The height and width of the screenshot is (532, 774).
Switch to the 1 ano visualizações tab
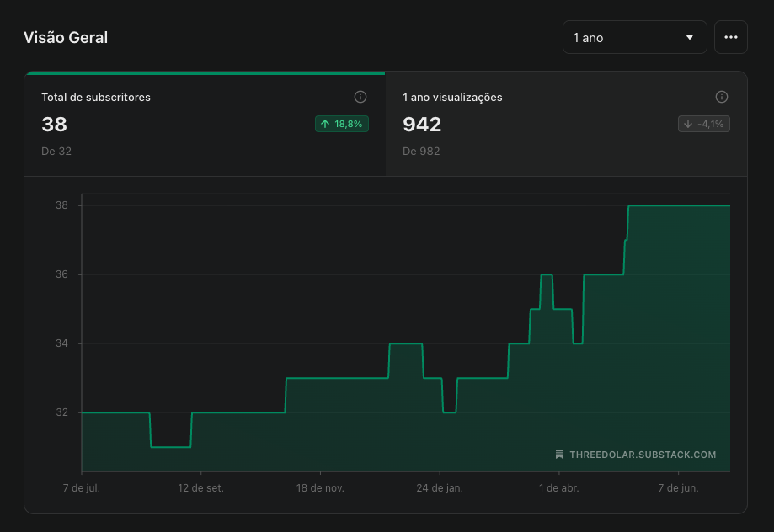click(566, 124)
